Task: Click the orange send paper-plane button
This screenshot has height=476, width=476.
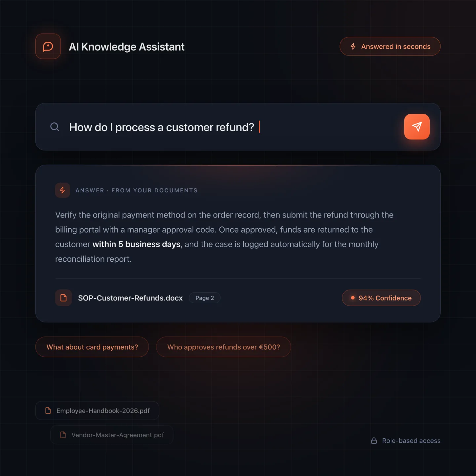Action: point(417,127)
